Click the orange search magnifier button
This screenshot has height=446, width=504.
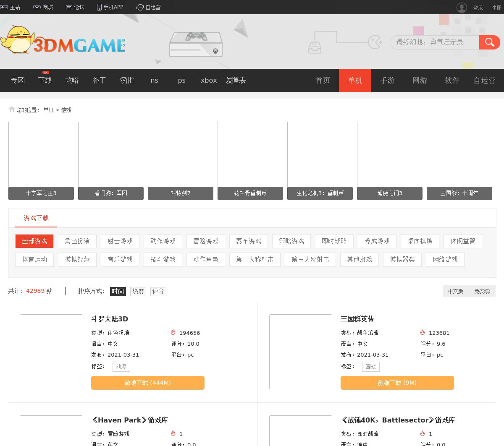[x=489, y=42]
